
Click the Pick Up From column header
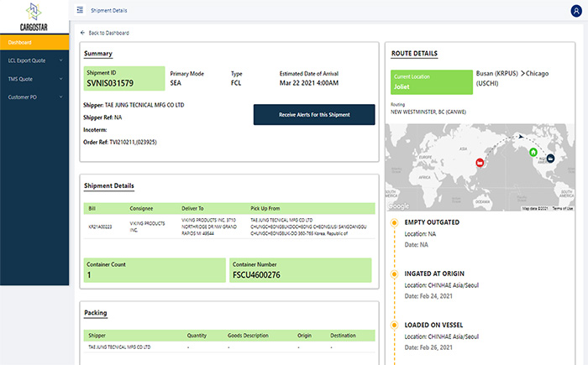tap(265, 208)
